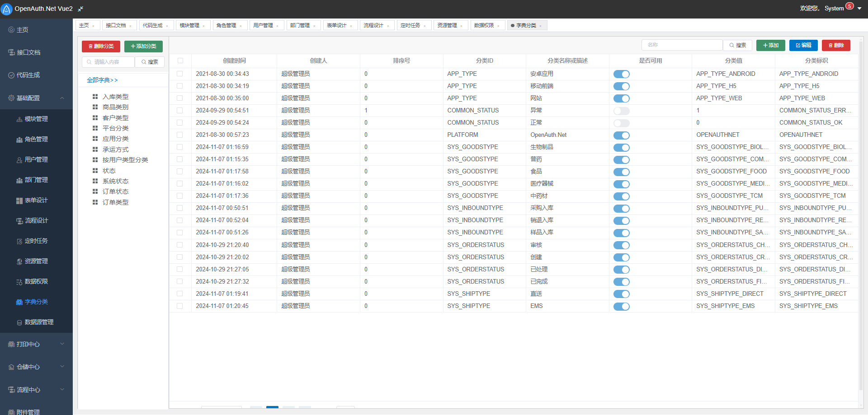Open 代码生成 in the sidebar
The height and width of the screenshot is (415, 868).
[x=36, y=75]
